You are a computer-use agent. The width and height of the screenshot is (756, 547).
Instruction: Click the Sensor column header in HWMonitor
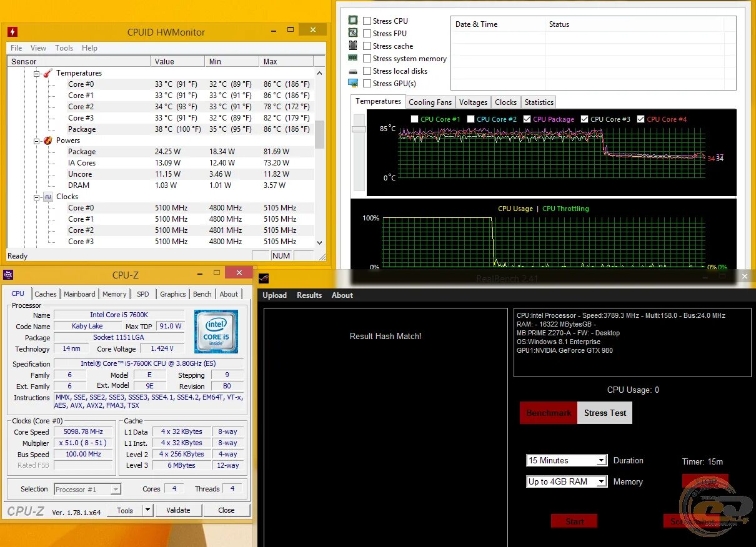coord(79,61)
